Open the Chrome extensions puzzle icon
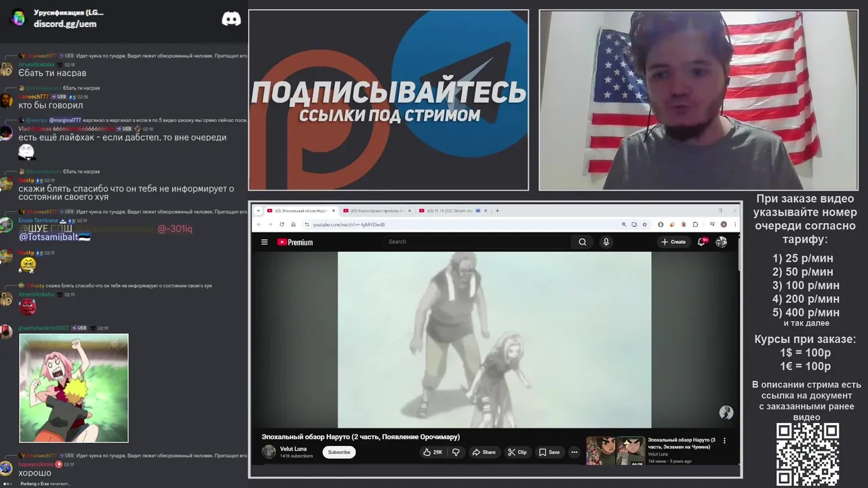The height and width of the screenshot is (488, 868). pyautogui.click(x=696, y=224)
